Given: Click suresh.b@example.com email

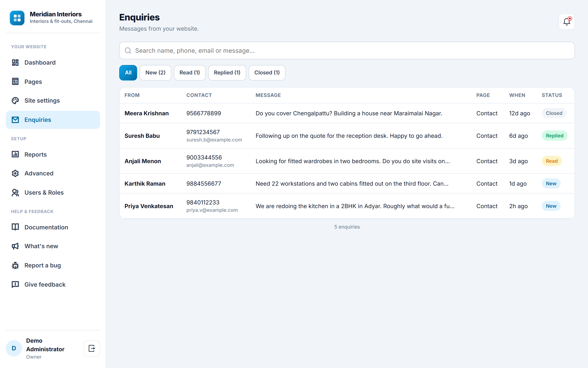Looking at the screenshot, I should tap(214, 140).
